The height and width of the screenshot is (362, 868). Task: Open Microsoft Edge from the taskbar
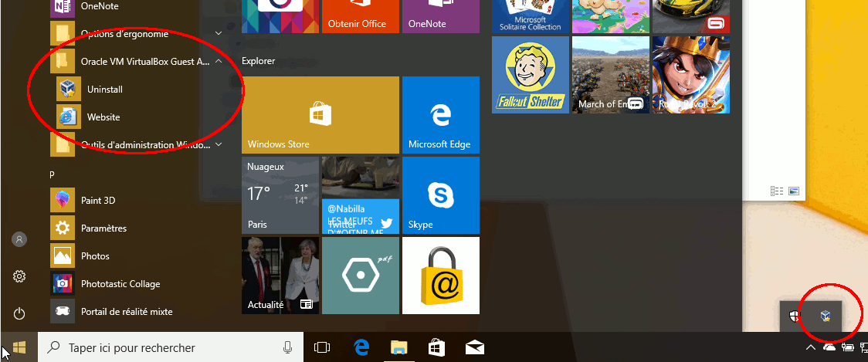click(x=361, y=347)
